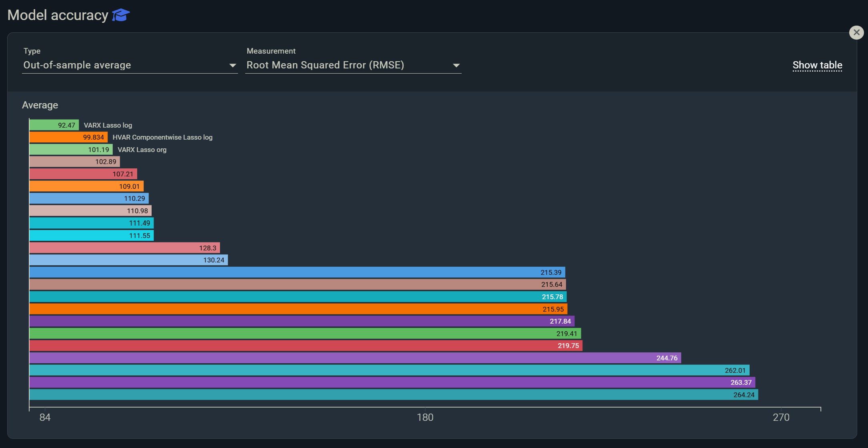Click the HVAR Componentwise Lasso log label
Image resolution: width=868 pixels, height=448 pixels.
click(162, 137)
